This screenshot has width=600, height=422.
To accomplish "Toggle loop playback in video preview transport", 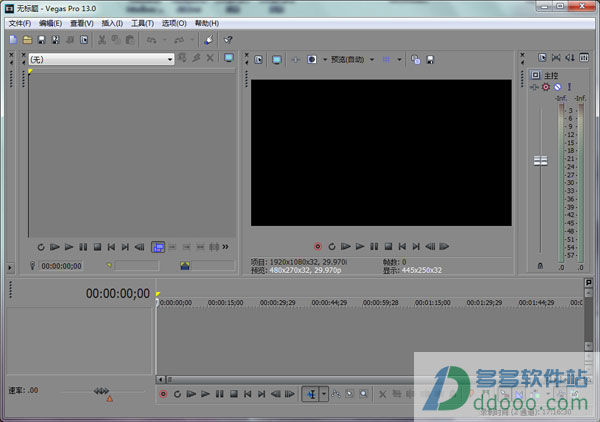I will coord(332,246).
